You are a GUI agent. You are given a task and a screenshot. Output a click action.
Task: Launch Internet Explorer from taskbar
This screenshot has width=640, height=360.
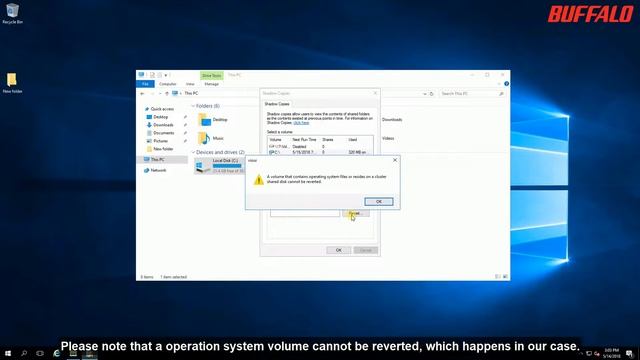[56, 353]
